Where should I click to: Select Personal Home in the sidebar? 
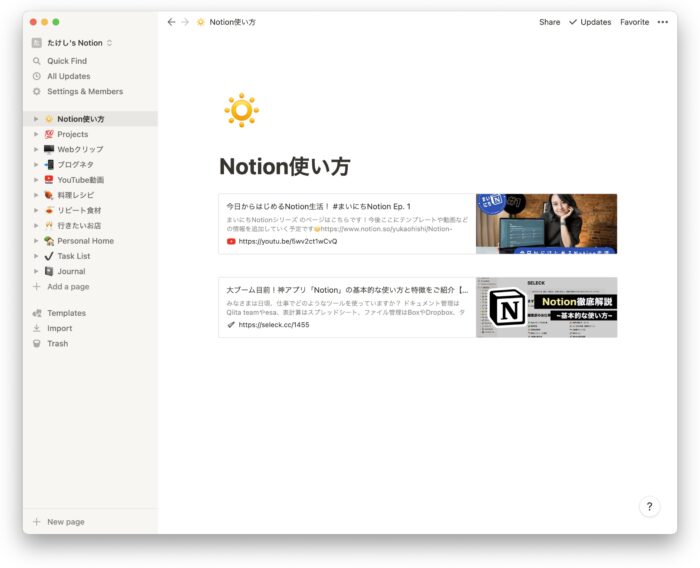pyautogui.click(x=85, y=241)
